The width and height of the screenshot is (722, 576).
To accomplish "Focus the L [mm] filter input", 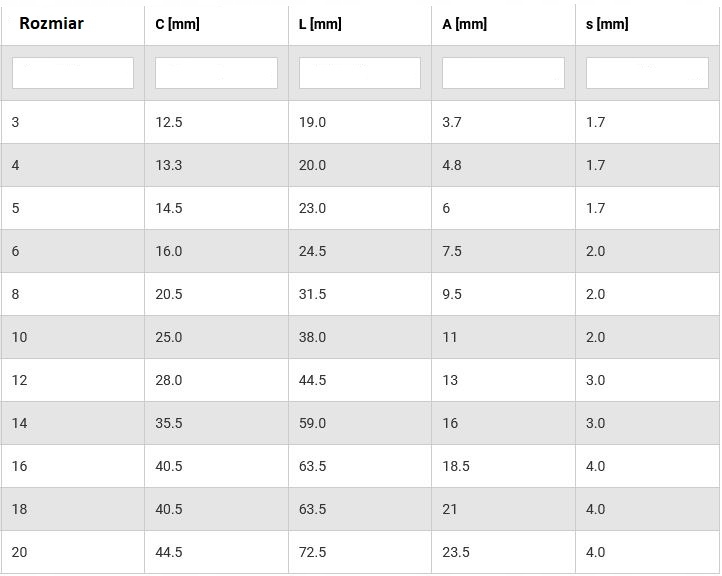I will point(360,73).
